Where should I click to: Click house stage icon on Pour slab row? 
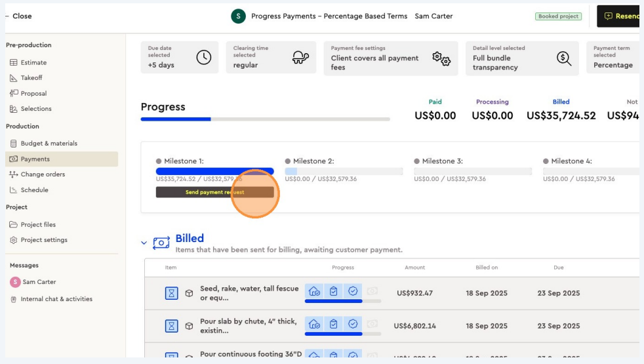click(x=314, y=323)
